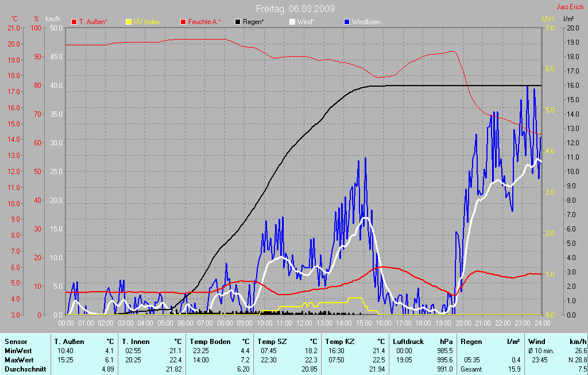The width and height of the screenshot is (588, 375).
Task: Click the Regen column header in table
Action: (471, 342)
